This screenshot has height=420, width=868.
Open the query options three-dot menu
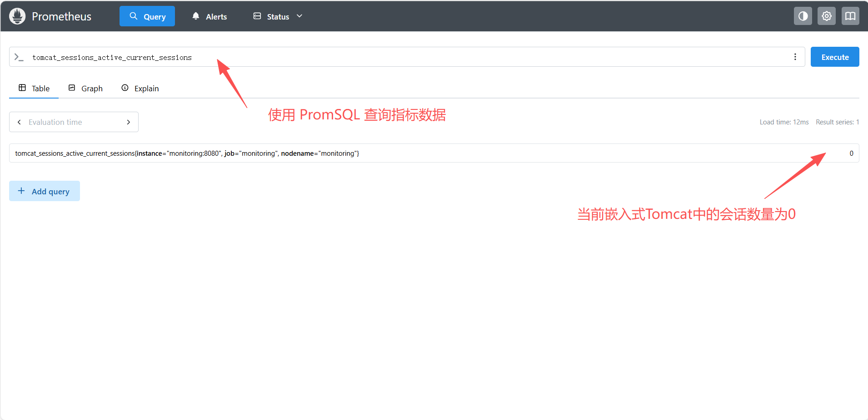(795, 57)
